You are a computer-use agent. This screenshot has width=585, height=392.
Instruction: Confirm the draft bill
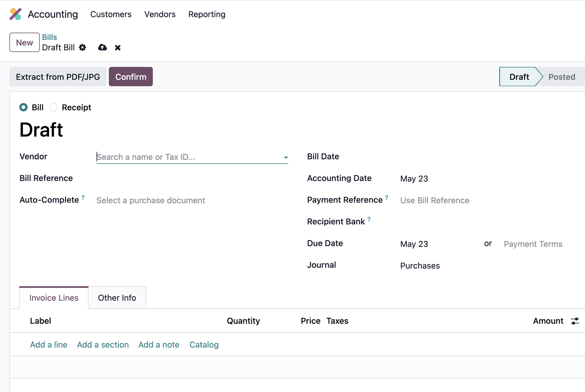click(131, 77)
